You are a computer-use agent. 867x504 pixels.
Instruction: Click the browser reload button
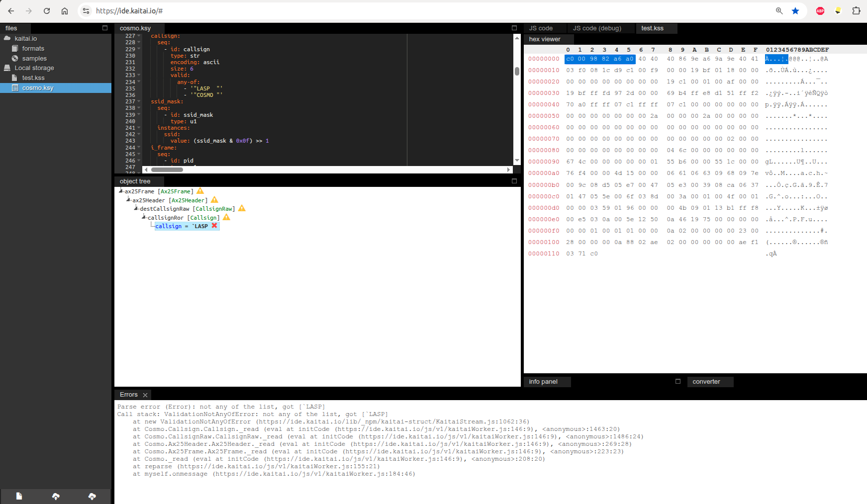[47, 11]
